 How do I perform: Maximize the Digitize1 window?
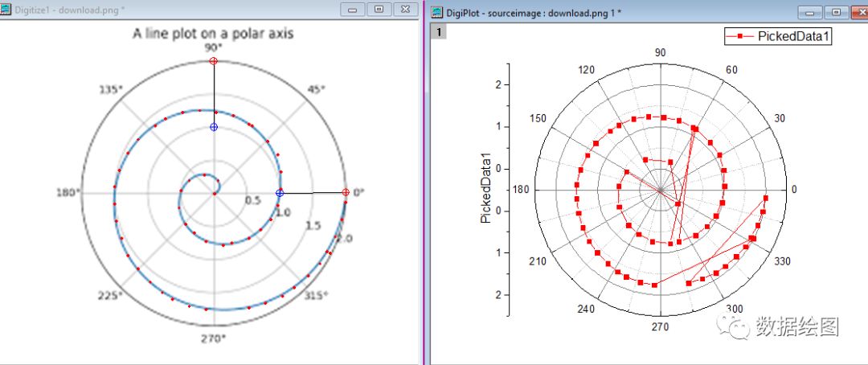click(x=379, y=10)
